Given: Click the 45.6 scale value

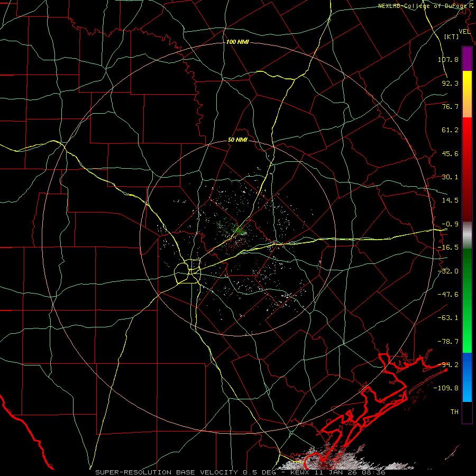Looking at the screenshot, I should click(x=450, y=153).
